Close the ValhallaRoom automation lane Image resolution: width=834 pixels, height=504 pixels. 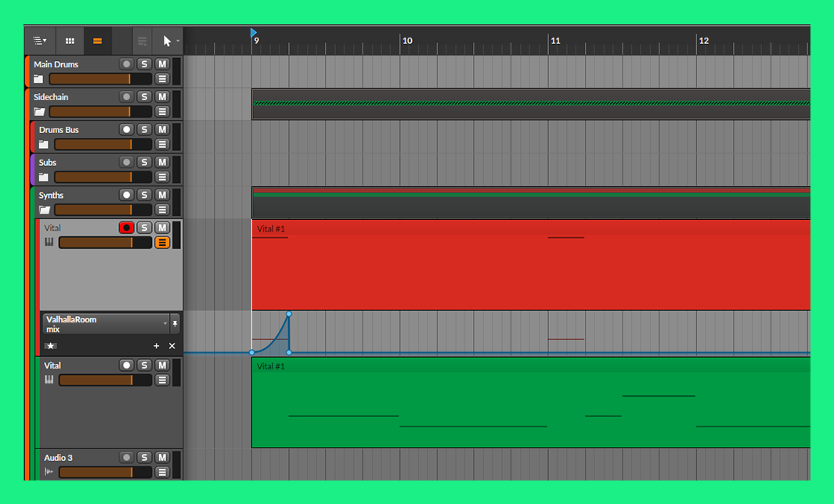(x=172, y=346)
